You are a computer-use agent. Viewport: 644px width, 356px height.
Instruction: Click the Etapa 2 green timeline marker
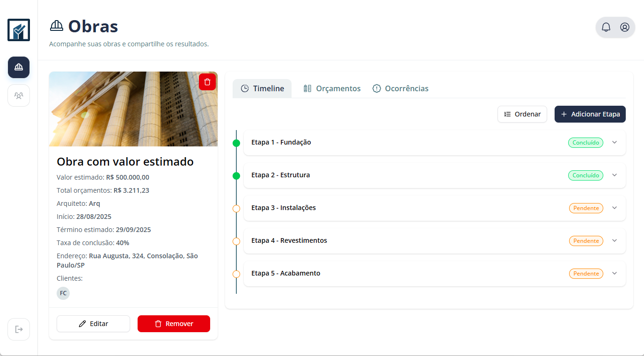point(236,176)
